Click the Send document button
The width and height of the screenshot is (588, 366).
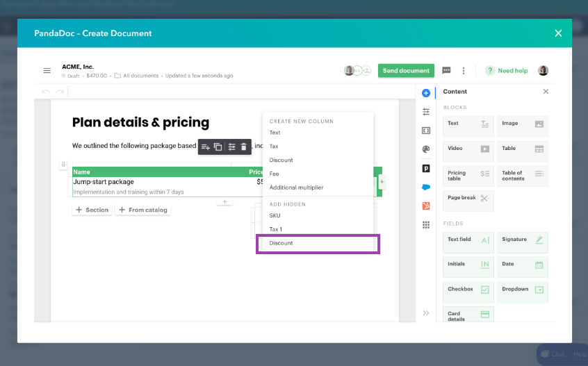tap(406, 70)
